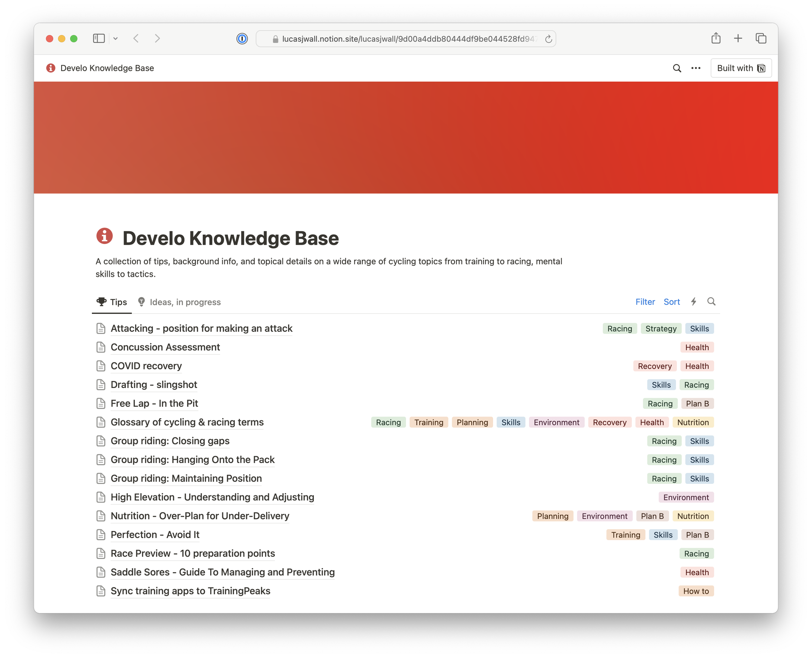The width and height of the screenshot is (812, 658).
Task: Click the Plan B tag on Free Lap row
Action: pyautogui.click(x=697, y=404)
